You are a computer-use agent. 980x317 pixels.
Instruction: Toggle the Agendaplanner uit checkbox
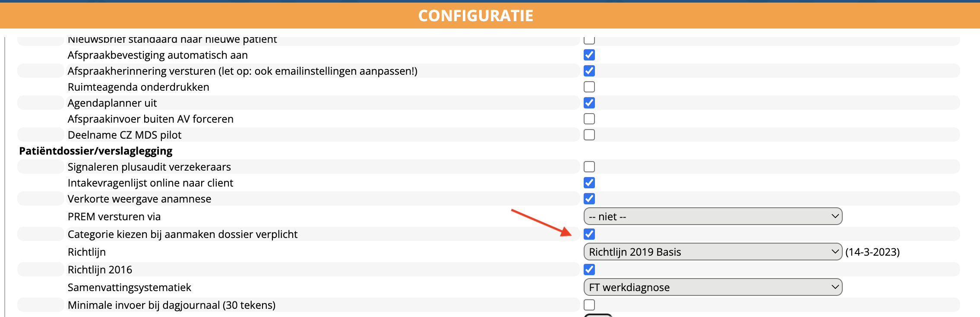pyautogui.click(x=589, y=103)
